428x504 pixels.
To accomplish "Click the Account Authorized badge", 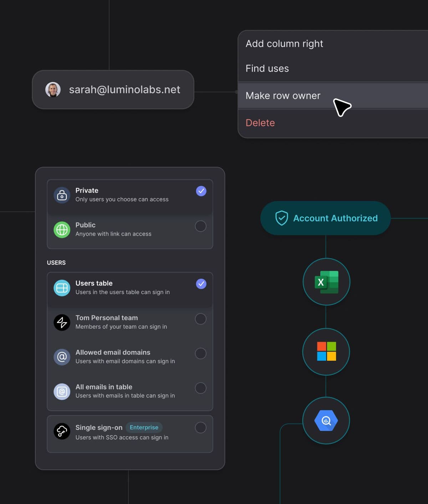I will pyautogui.click(x=326, y=218).
